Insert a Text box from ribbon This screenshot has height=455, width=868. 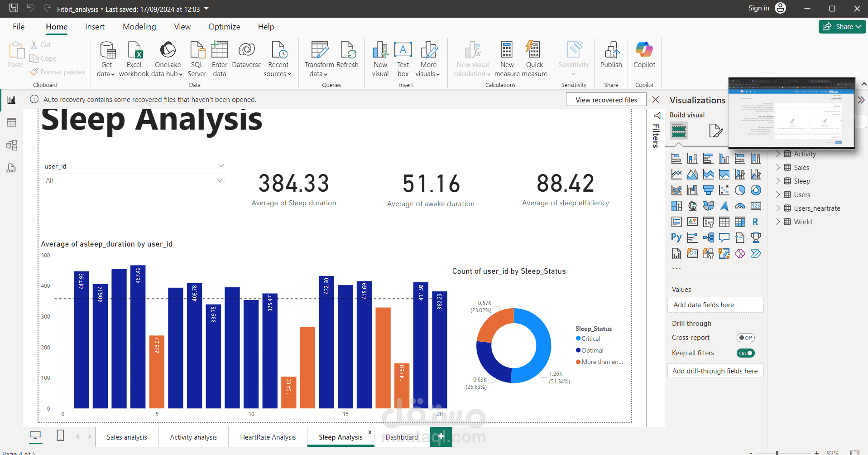(403, 59)
